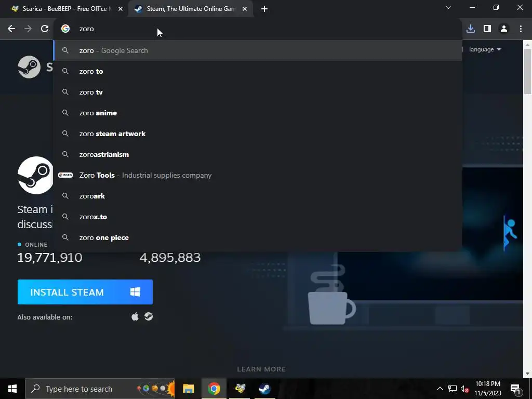Pick the 'zoro anime' suggestion
Screen dimensions: 532x399
[x=258, y=113]
